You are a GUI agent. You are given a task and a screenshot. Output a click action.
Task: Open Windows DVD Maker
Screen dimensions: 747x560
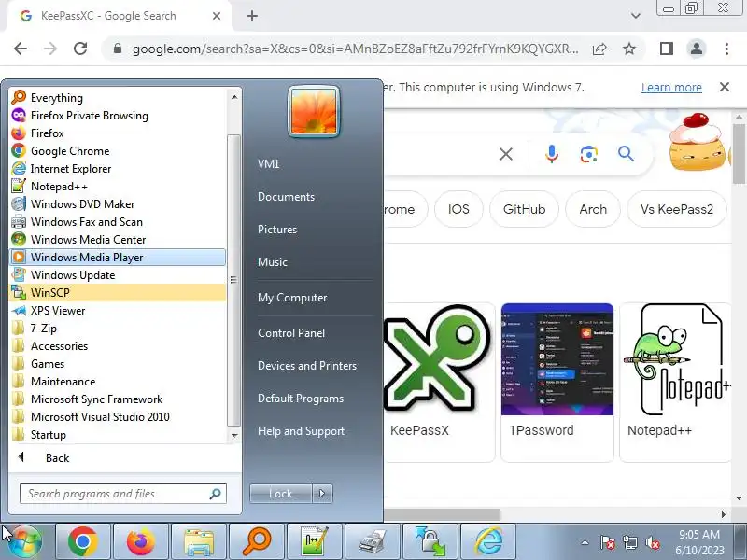(x=118, y=203)
